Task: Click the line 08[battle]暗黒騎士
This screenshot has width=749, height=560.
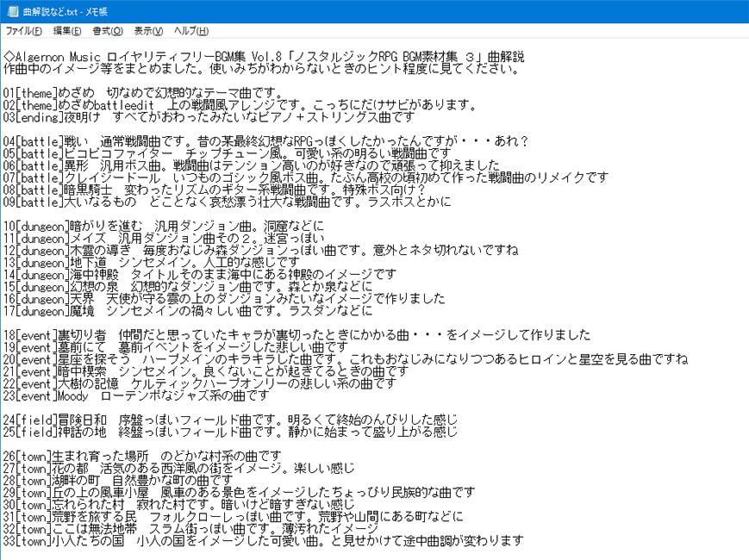Action: pyautogui.click(x=214, y=190)
